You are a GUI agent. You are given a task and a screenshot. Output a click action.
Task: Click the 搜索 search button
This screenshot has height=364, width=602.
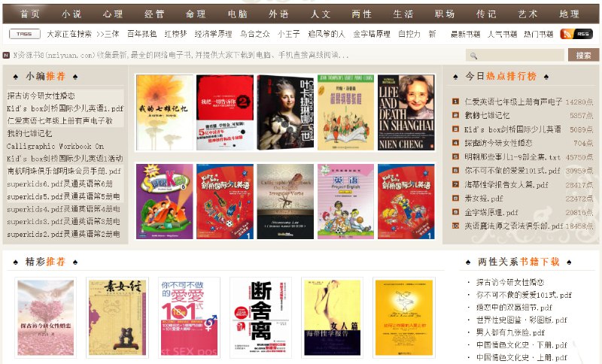click(583, 55)
